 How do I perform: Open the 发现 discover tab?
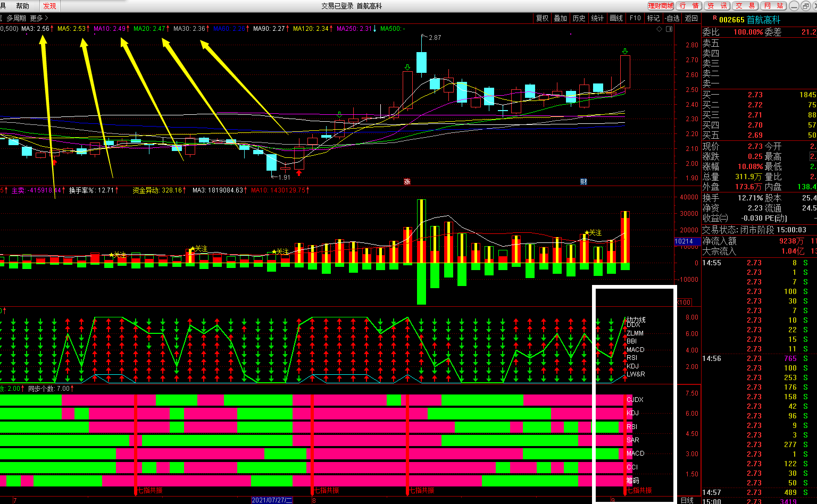tap(49, 6)
